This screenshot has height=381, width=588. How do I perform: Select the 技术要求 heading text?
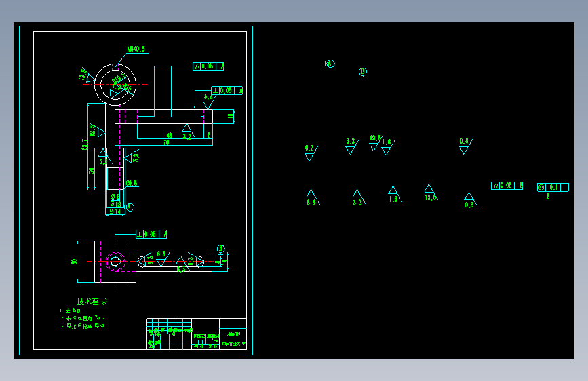tap(92, 302)
